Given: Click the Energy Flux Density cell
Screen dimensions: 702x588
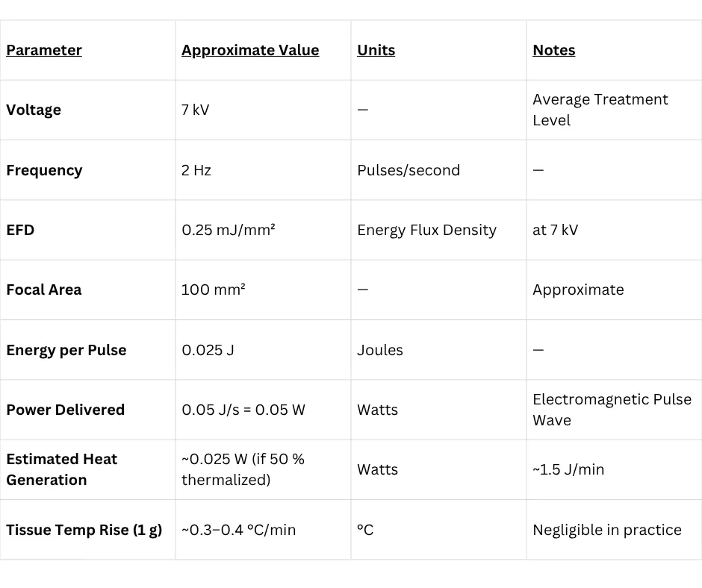Looking at the screenshot, I should [426, 230].
